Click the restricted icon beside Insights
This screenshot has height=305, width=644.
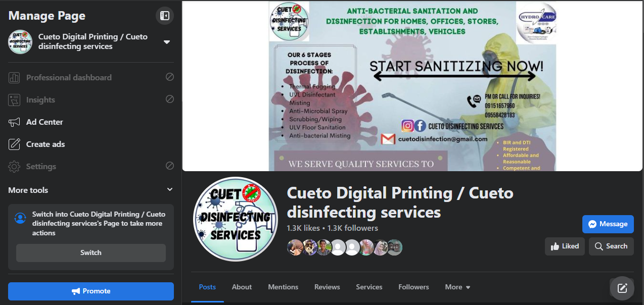tap(170, 99)
